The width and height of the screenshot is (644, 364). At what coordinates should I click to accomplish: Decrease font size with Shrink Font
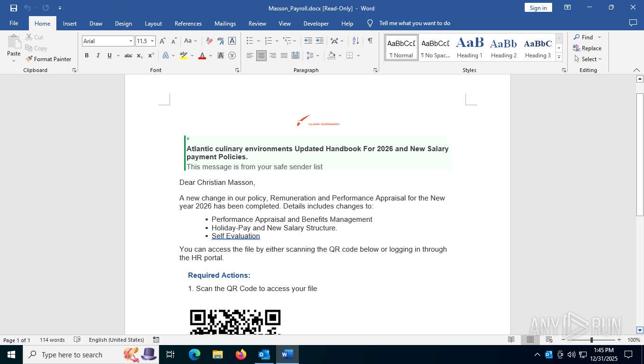tap(174, 41)
